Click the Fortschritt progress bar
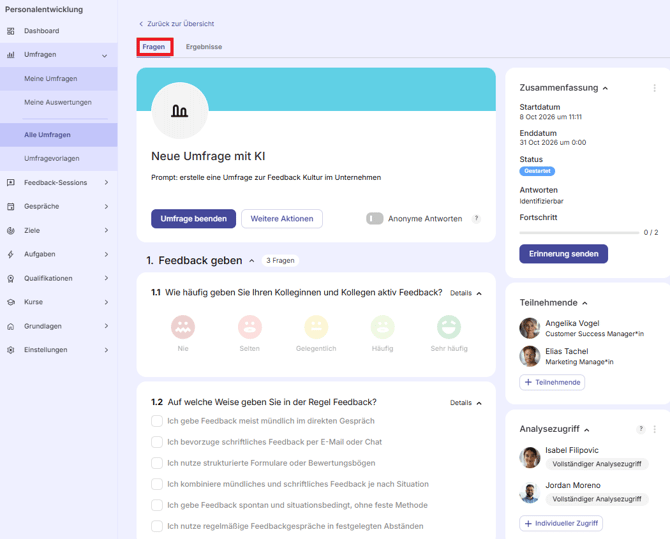 click(x=579, y=233)
